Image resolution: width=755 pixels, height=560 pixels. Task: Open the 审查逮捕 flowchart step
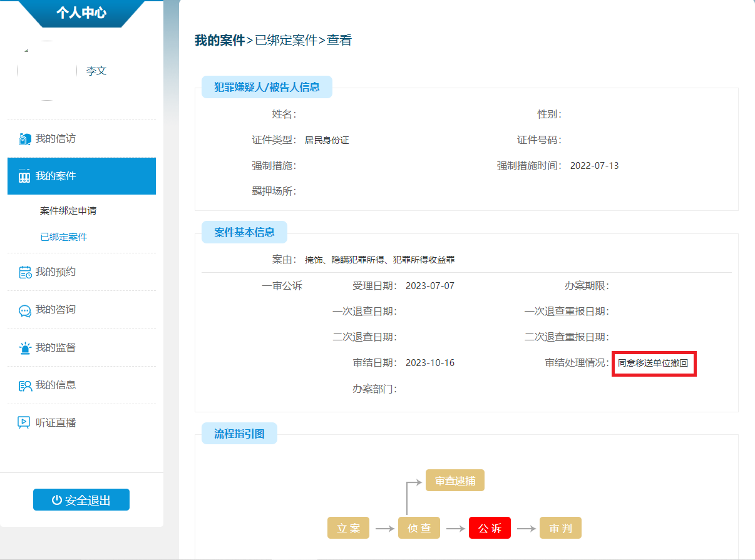(x=455, y=480)
